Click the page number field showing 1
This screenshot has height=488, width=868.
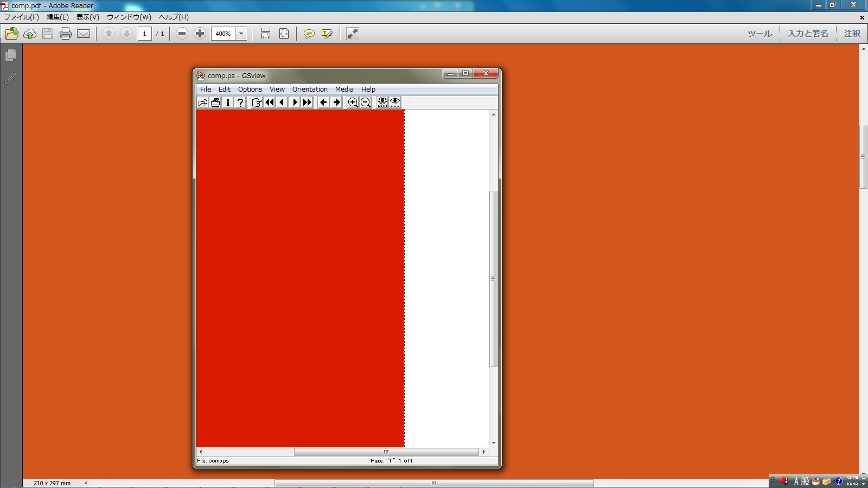[144, 34]
